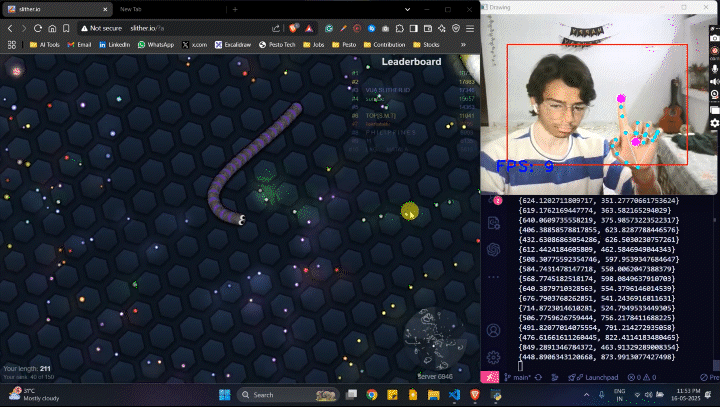Open the browser home page

52,28
